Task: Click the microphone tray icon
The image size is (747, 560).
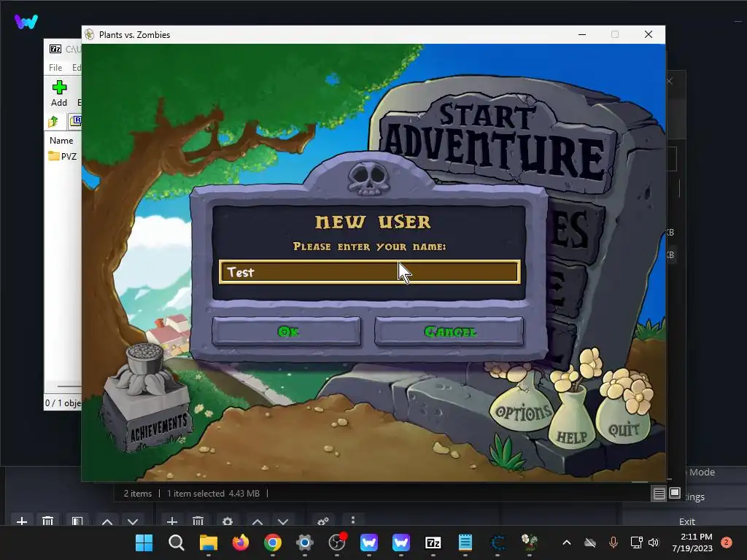Action: [614, 542]
